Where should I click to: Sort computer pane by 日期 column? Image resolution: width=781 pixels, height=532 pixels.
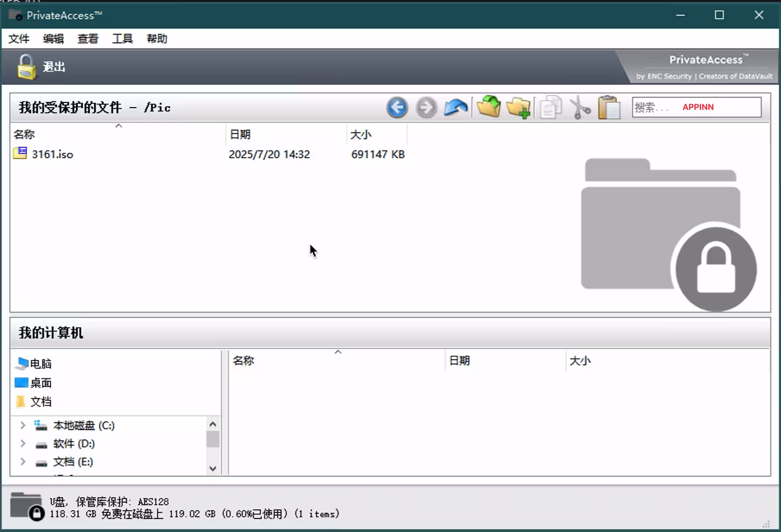(x=505, y=361)
